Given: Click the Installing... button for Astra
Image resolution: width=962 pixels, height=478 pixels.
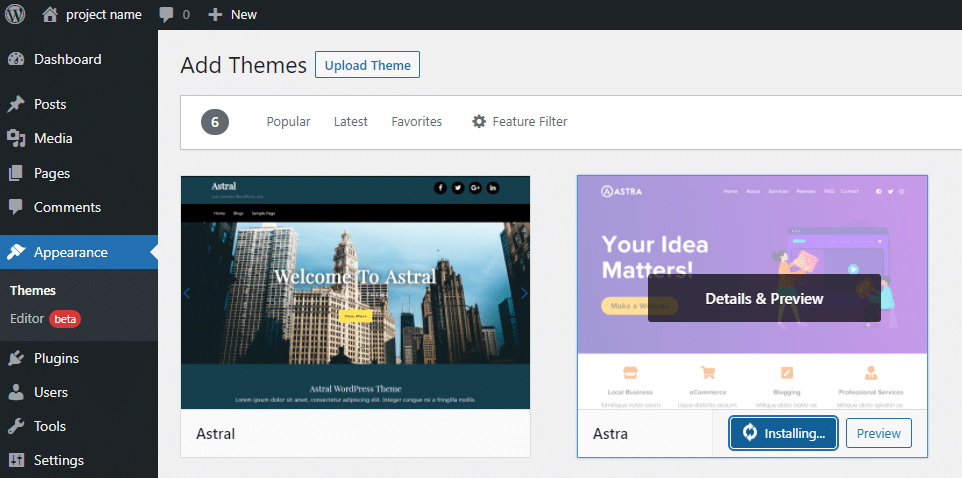Looking at the screenshot, I should pos(783,433).
